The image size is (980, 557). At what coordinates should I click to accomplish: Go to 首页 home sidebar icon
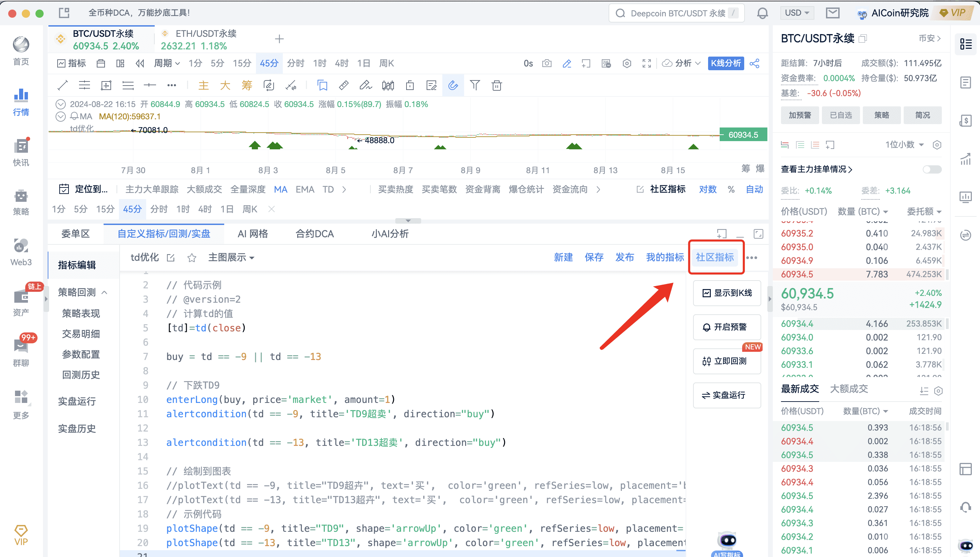coord(21,51)
